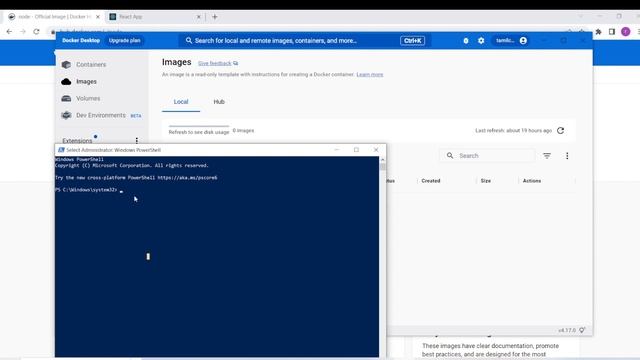The image size is (640, 360).
Task: Open a new Chrome tab
Action: (215, 17)
